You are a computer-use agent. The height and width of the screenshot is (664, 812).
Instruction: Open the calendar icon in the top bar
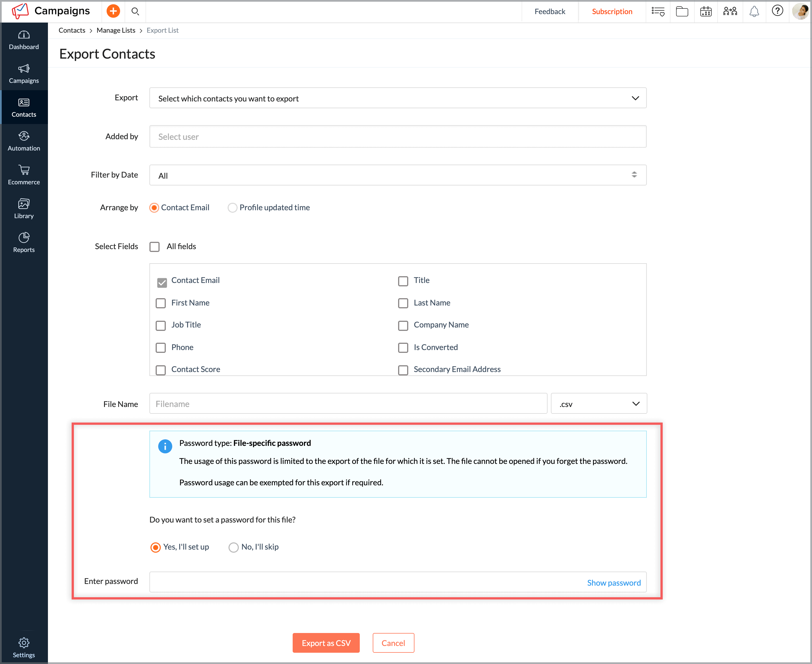(x=706, y=12)
